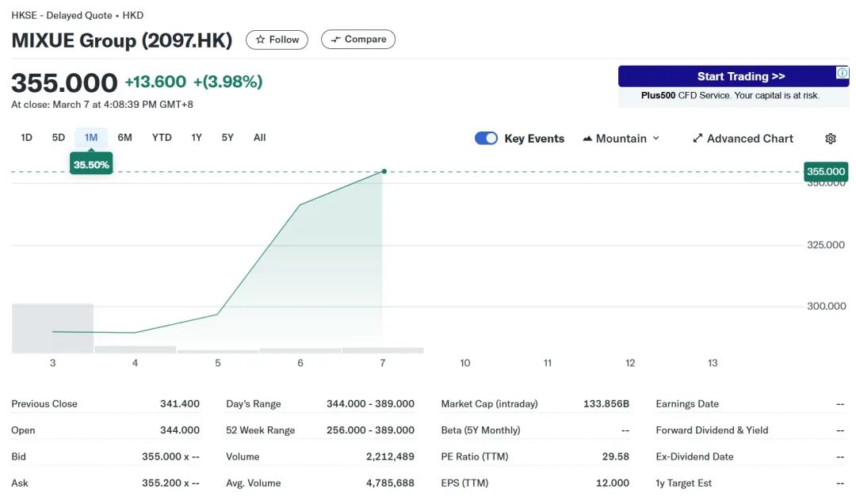Click the ad info icon
The width and height of the screenshot is (856, 504).
tap(843, 73)
